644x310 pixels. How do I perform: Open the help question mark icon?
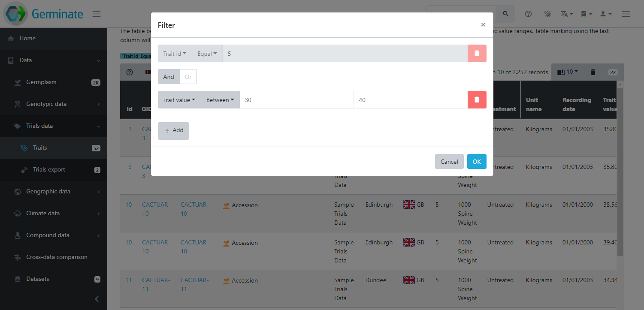click(x=528, y=14)
